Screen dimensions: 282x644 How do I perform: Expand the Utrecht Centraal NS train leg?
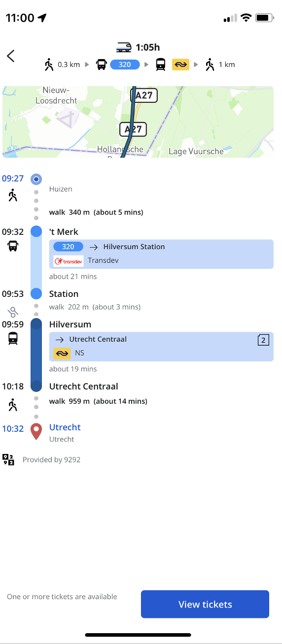(x=161, y=347)
